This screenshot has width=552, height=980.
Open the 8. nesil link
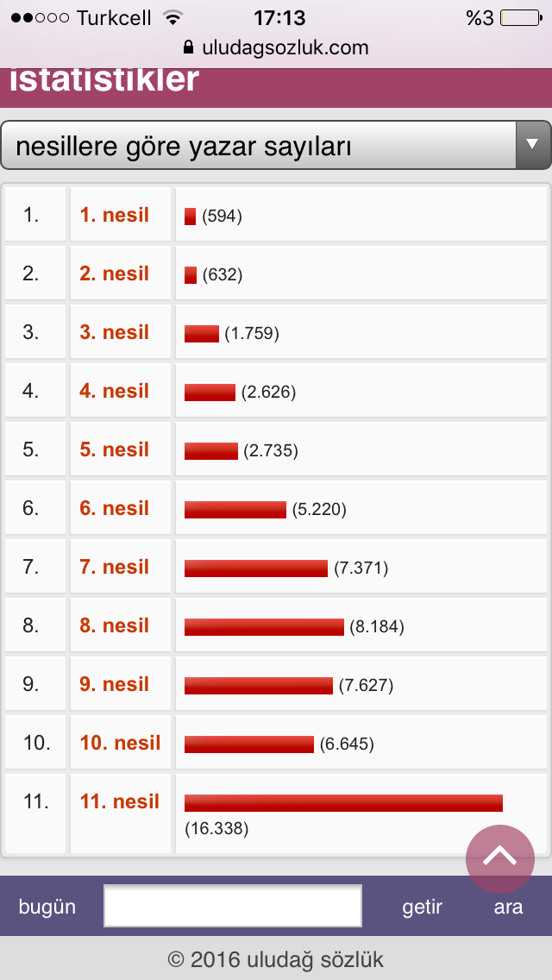click(115, 625)
